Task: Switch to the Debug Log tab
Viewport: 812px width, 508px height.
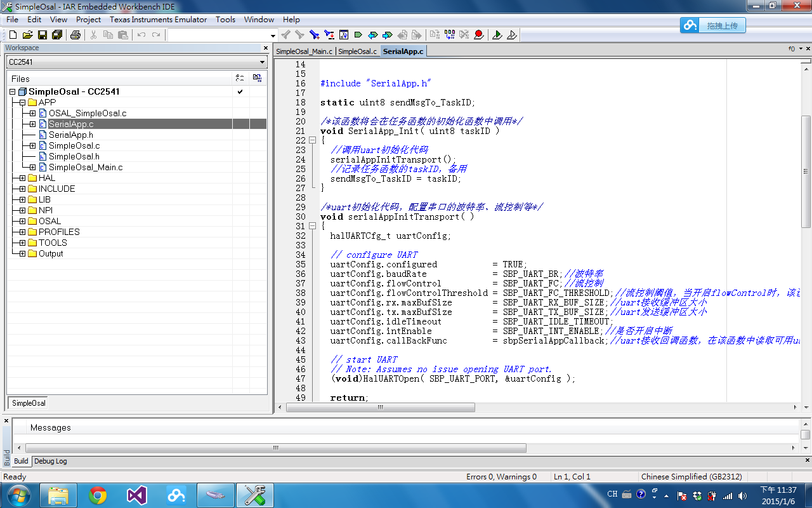Action: [x=50, y=461]
